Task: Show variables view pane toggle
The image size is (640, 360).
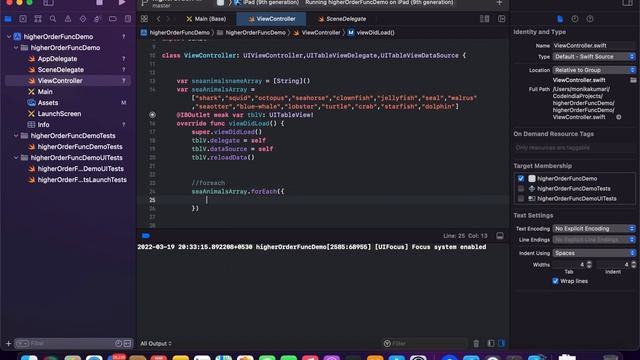Action: click(x=491, y=344)
